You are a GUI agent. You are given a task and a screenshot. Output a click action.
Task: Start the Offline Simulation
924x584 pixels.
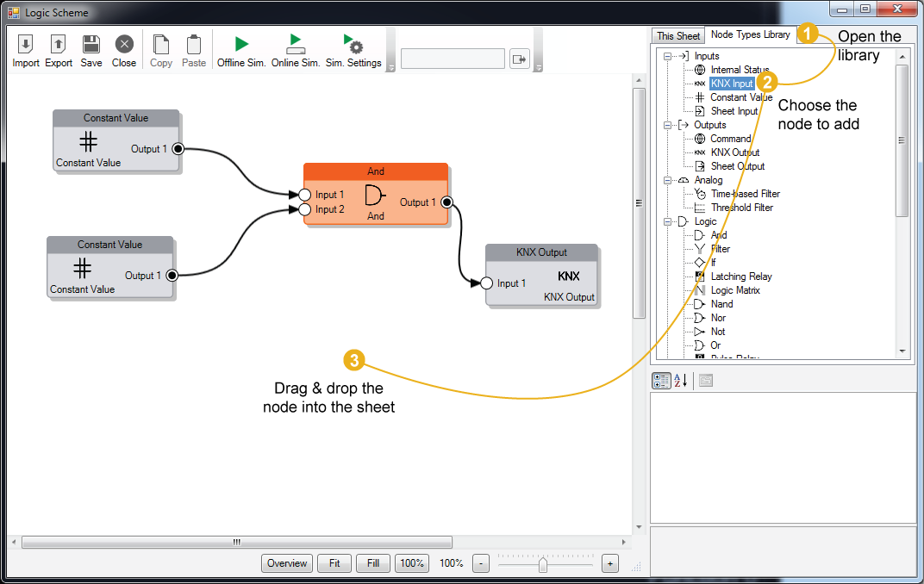[x=241, y=45]
